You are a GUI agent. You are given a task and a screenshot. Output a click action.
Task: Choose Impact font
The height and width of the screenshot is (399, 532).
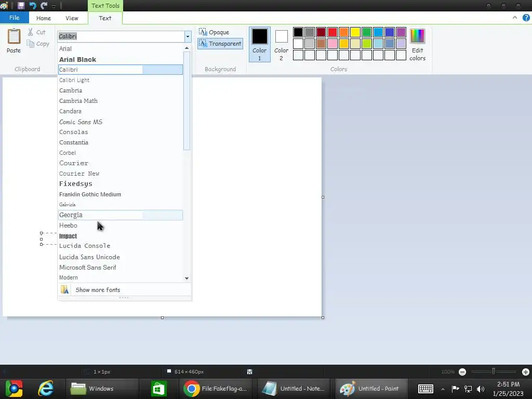121,236
